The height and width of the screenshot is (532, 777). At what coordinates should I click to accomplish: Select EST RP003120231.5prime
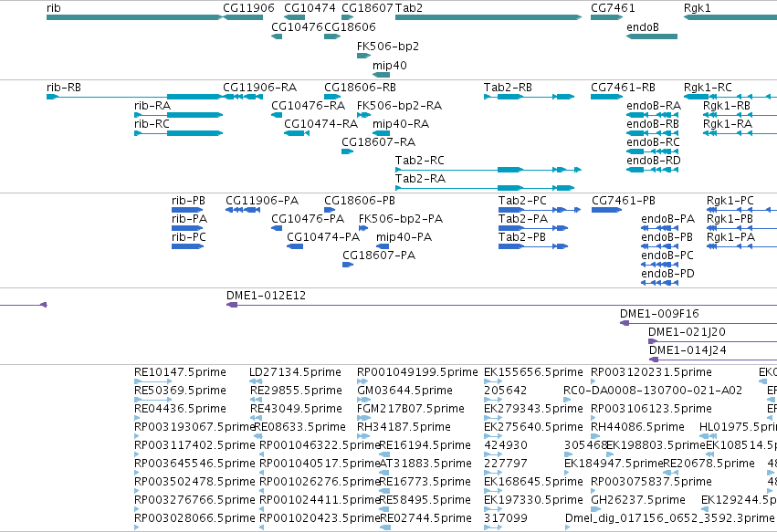(x=651, y=373)
